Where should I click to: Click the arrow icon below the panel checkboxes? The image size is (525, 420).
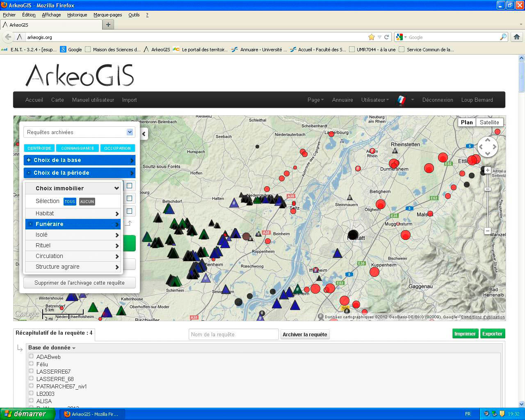pos(129,223)
